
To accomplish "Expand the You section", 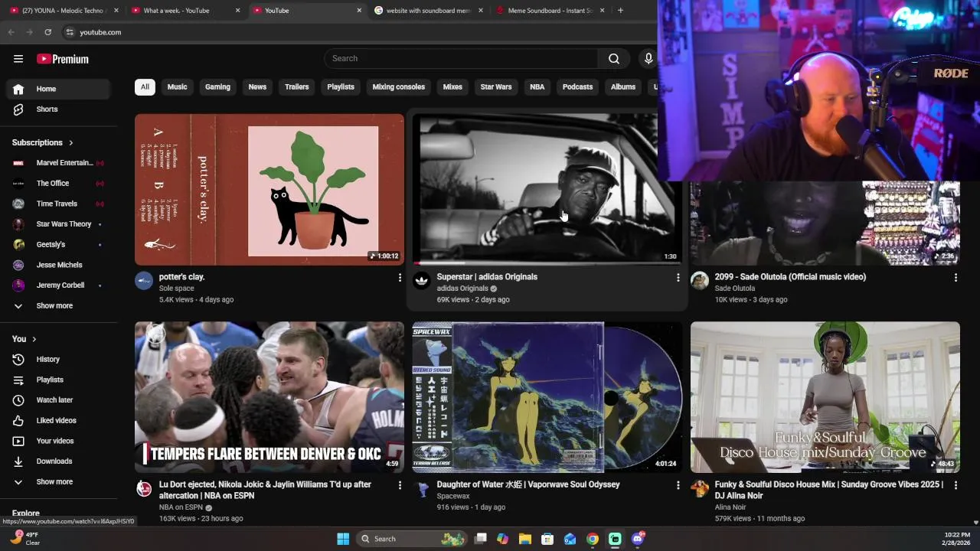I will (x=24, y=339).
